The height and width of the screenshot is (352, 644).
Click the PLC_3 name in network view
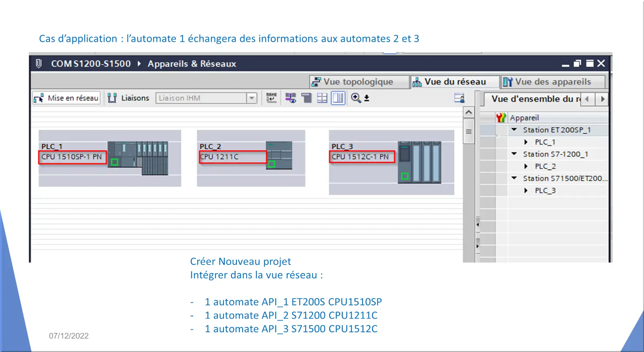tap(342, 146)
